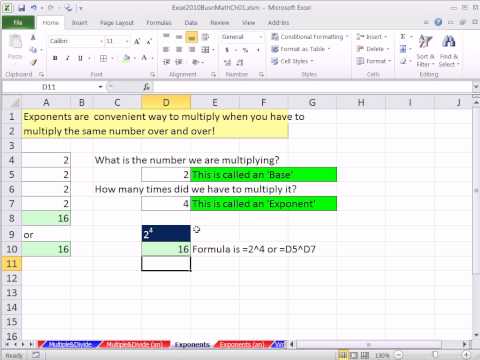The image size is (480, 360).
Task: Click the Fill Color bucket icon
Action: 126,58
